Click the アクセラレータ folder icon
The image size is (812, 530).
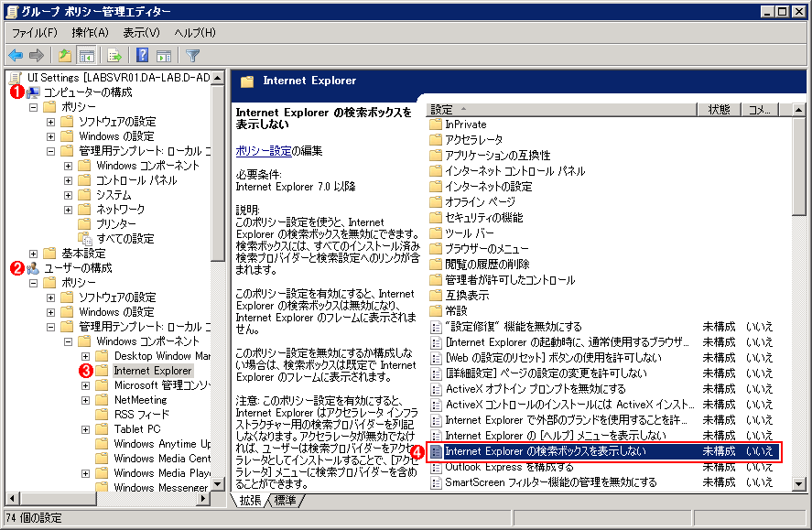[436, 140]
